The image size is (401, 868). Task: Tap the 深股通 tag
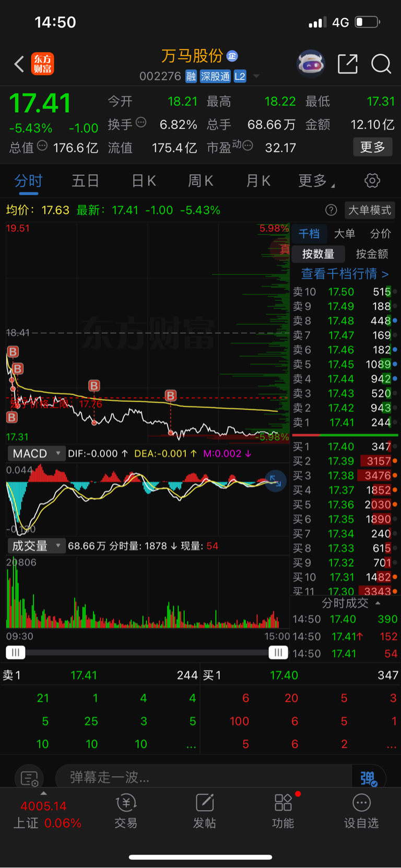tap(215, 77)
